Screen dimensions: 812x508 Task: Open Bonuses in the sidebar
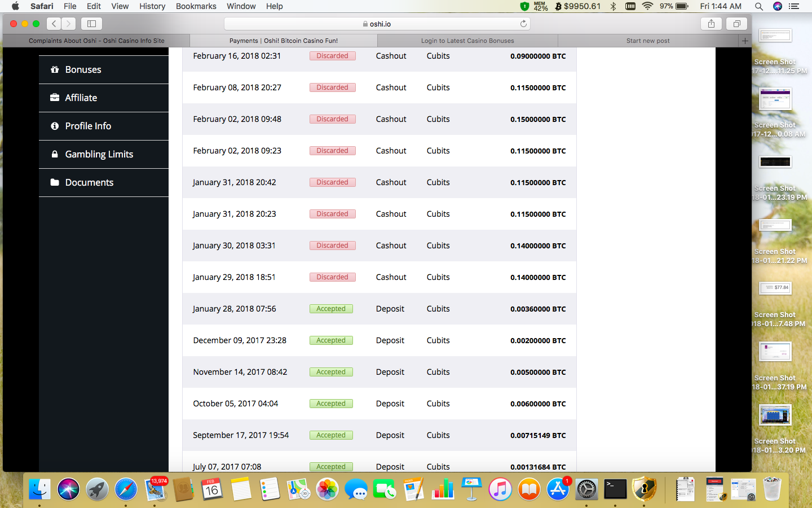click(x=104, y=69)
